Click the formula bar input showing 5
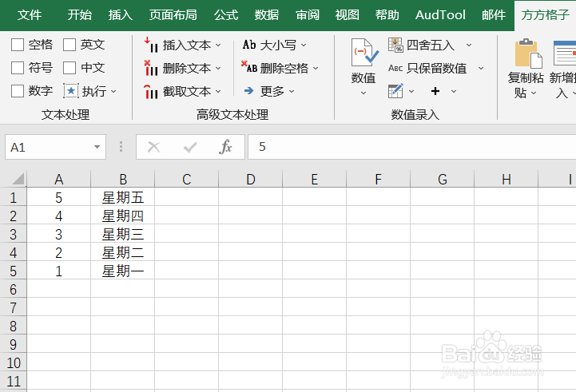 click(411, 147)
